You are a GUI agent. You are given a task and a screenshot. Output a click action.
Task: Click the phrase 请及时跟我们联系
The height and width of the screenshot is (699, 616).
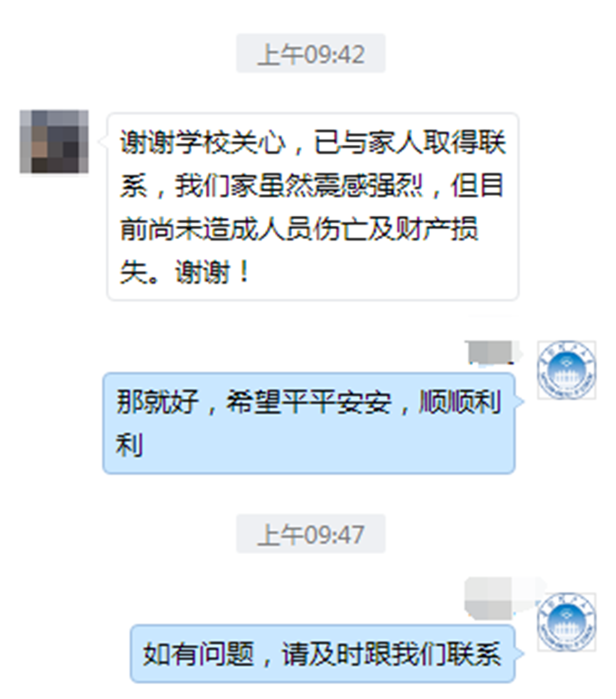(392, 653)
